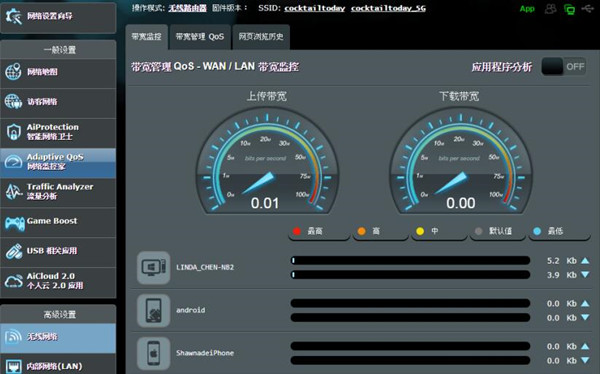Click LINDA_CHEN-NB2 upload arrow icon
The image size is (600, 374).
585,261
